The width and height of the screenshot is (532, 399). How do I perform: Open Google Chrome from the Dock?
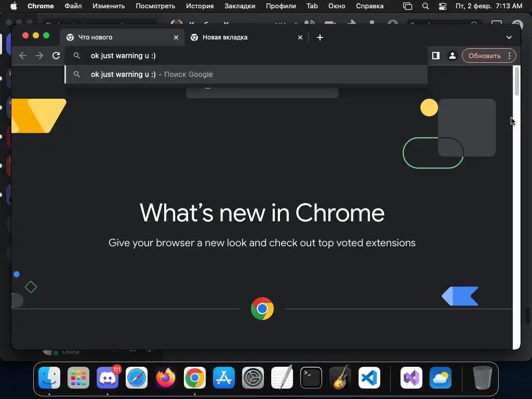[x=195, y=378]
